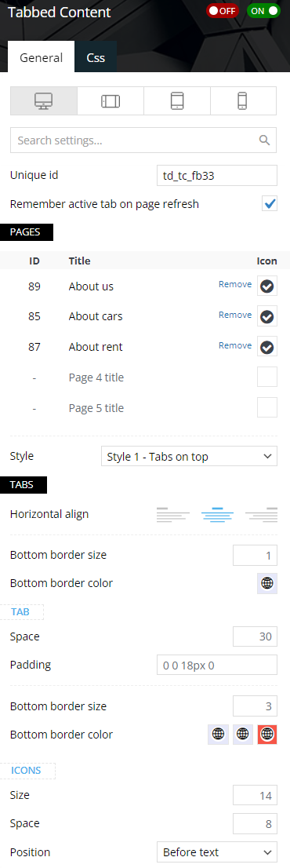Switch to the Css tab

[x=96, y=57]
